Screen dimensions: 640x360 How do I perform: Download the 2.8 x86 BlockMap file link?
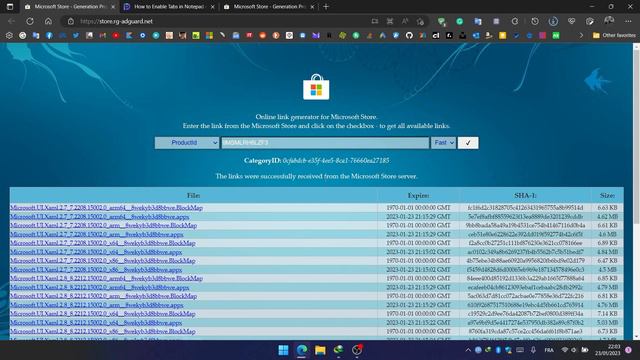(102, 331)
